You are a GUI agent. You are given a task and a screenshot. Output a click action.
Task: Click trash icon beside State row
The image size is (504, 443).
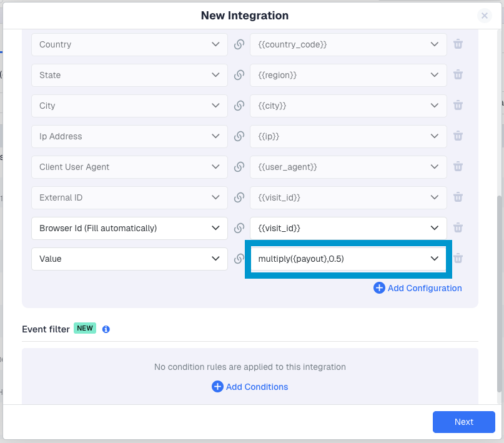pos(458,75)
